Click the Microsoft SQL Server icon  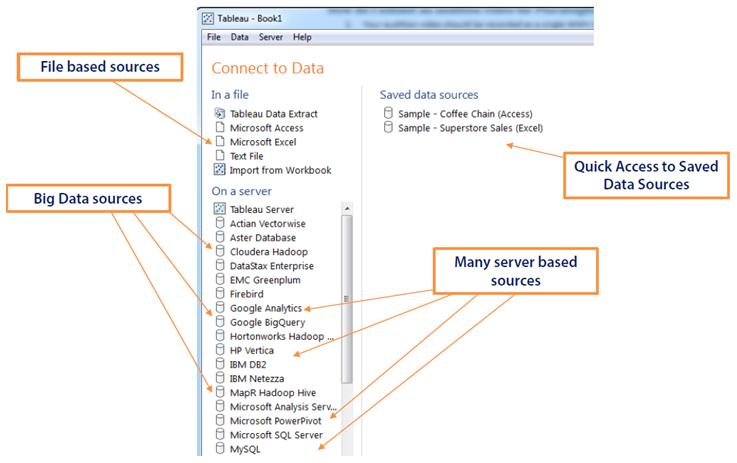(220, 434)
